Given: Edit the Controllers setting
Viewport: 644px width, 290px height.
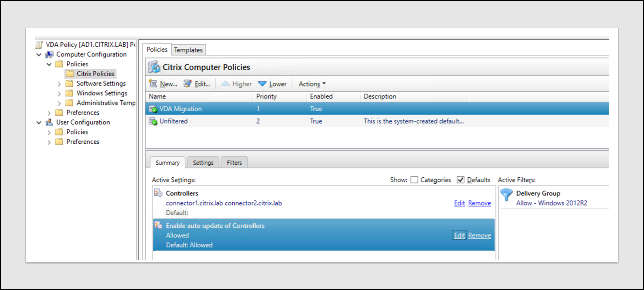Looking at the screenshot, I should (x=459, y=203).
